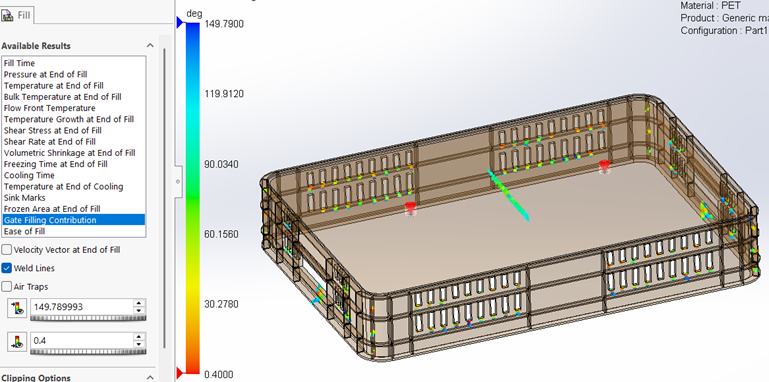Increase the 0.4 value with stepper up
Image resolution: width=769 pixels, height=382 pixels.
139,336
